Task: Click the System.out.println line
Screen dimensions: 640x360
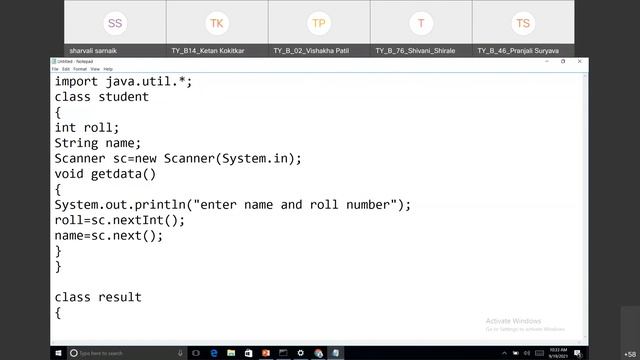Action: [x=233, y=205]
